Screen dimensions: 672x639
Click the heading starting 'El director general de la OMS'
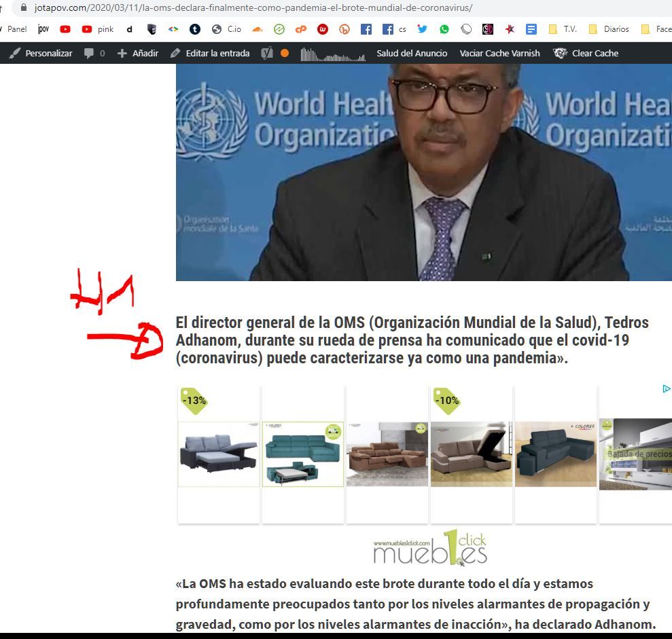(x=412, y=340)
